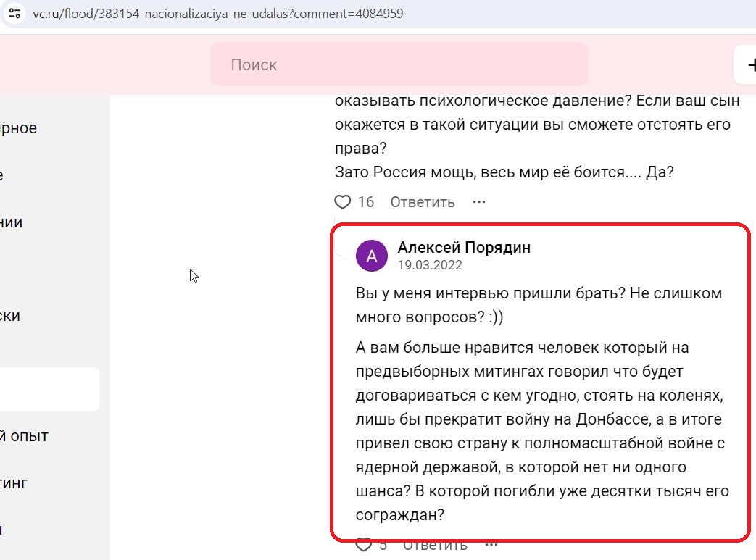Open the three-dot options menu on the first comment
The image size is (756, 560).
click(478, 201)
